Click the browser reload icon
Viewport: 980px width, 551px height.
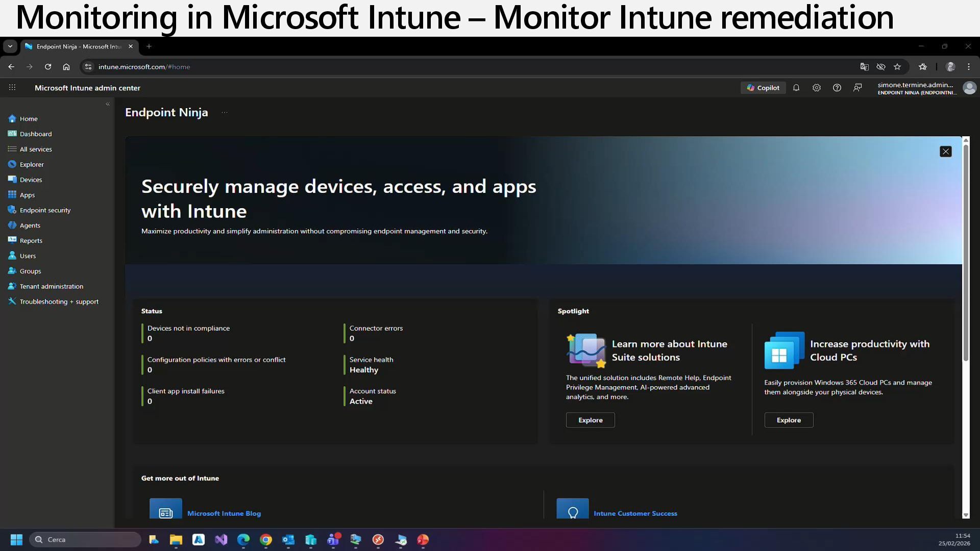[48, 67]
